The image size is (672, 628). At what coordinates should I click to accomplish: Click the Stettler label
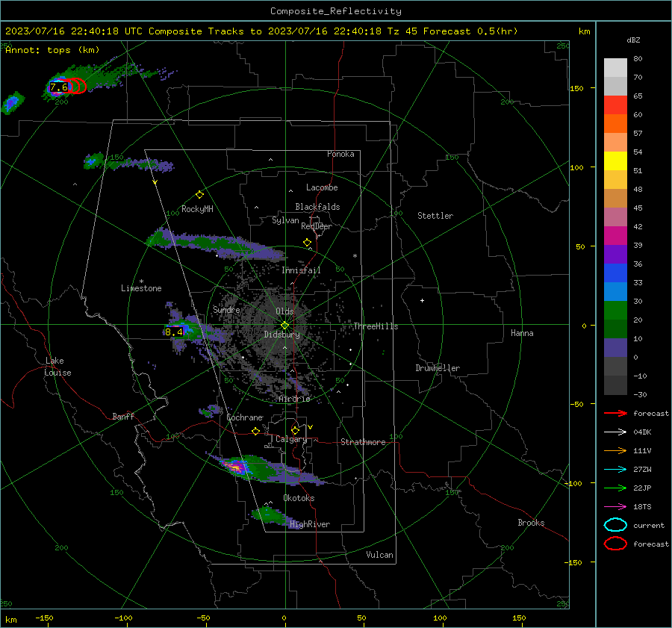click(x=435, y=216)
